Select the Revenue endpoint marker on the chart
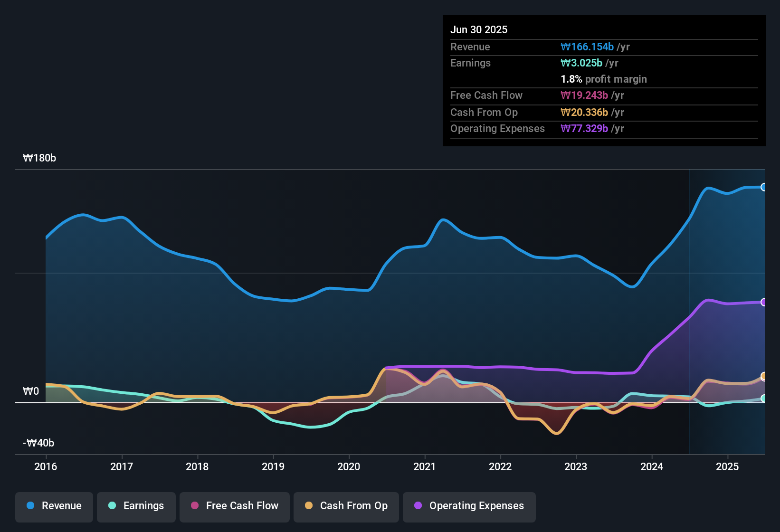The image size is (780, 532). (764, 187)
